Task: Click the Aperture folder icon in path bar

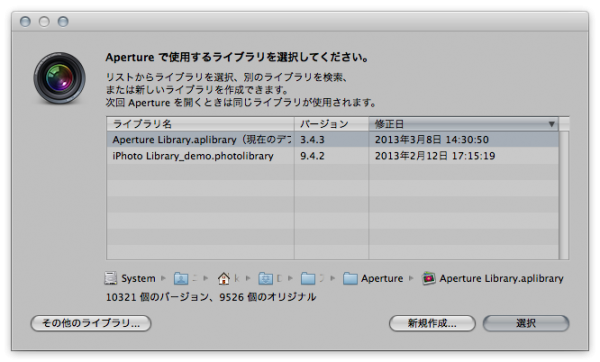Action: pos(350,279)
